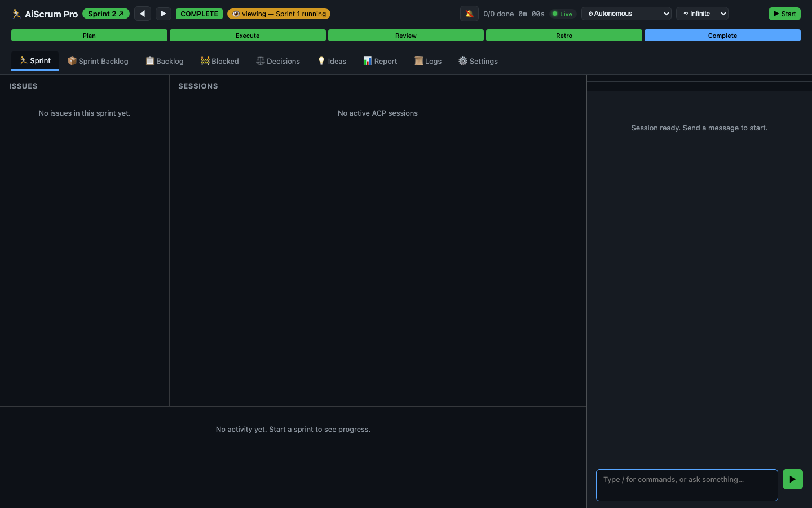Expand the Infinite sprint limit dropdown
Viewport: 812px width, 508px height.
pos(702,14)
